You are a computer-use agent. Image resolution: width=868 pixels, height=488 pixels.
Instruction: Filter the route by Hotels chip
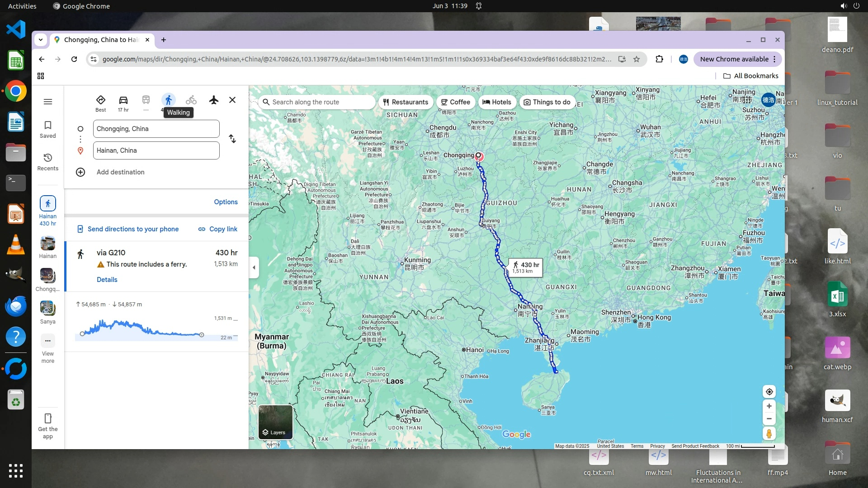496,102
